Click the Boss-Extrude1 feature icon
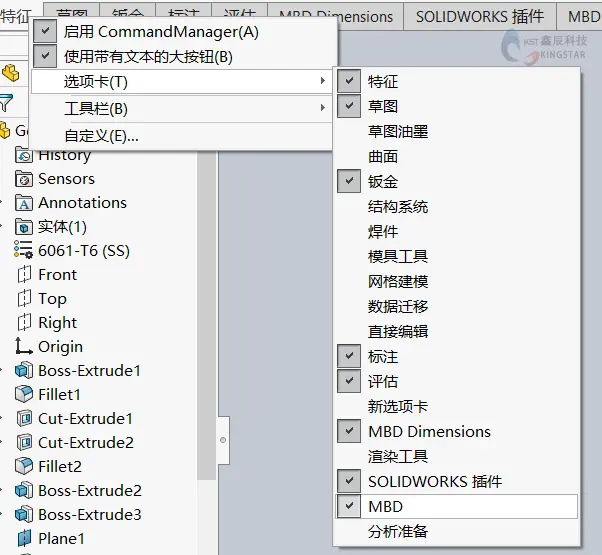 pos(24,370)
